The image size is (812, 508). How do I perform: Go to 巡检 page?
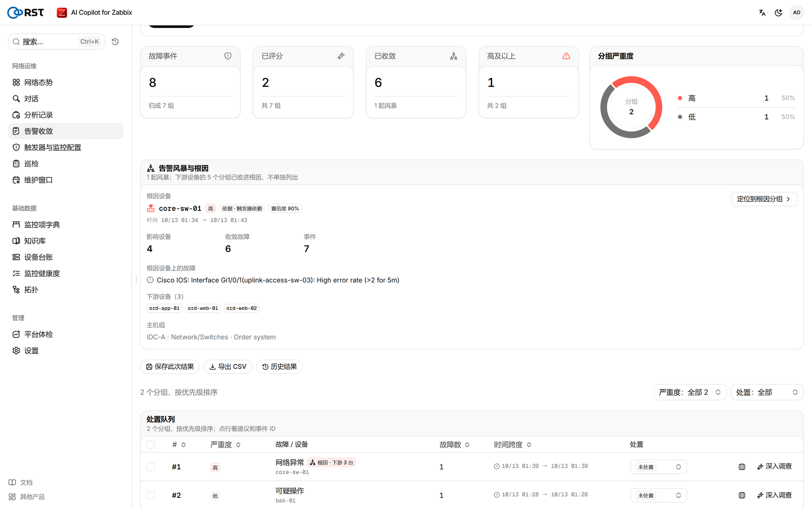[x=66, y=163]
